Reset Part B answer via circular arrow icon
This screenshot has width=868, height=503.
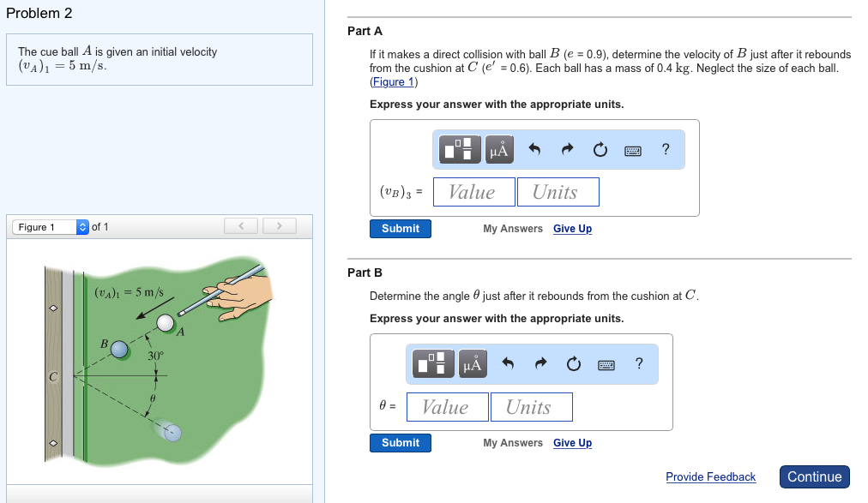pyautogui.click(x=571, y=363)
